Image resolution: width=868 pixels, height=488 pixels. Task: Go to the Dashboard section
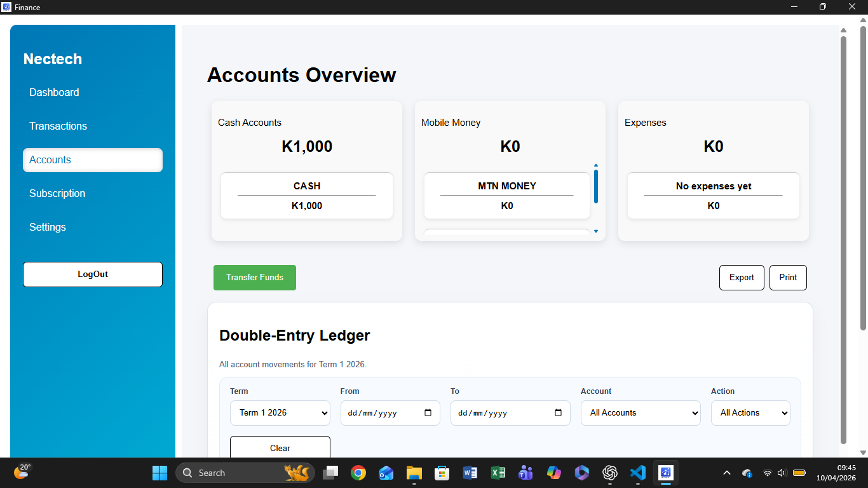54,92
